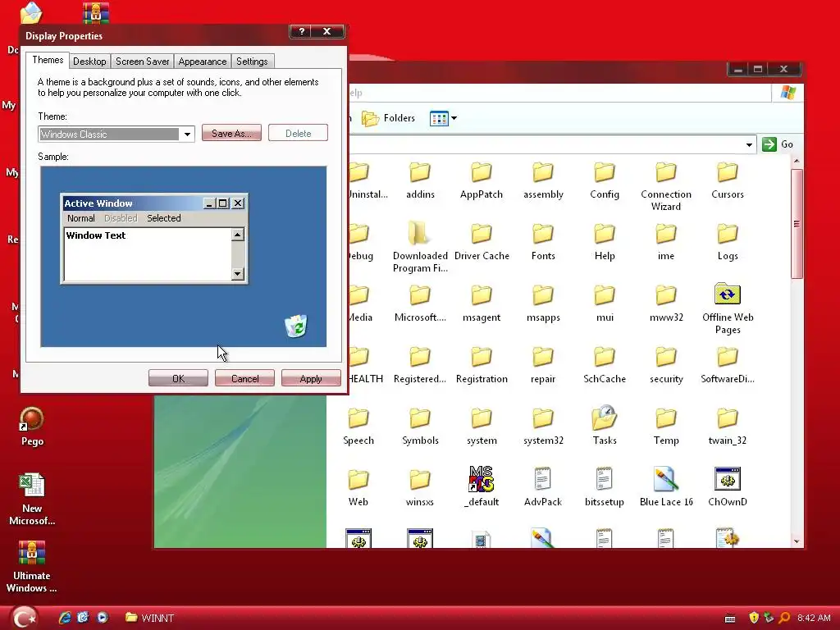Click Explorer scrollbar down arrow
The height and width of the screenshot is (630, 840).
pos(797,541)
